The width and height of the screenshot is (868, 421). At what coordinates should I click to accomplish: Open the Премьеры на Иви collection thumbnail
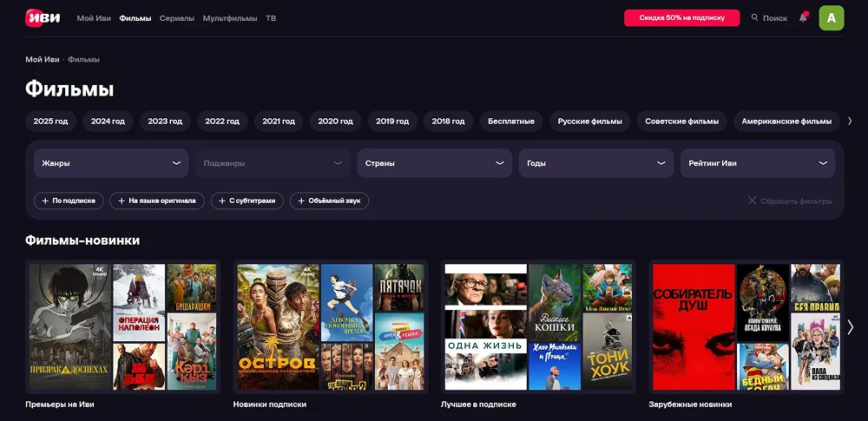[x=122, y=326]
